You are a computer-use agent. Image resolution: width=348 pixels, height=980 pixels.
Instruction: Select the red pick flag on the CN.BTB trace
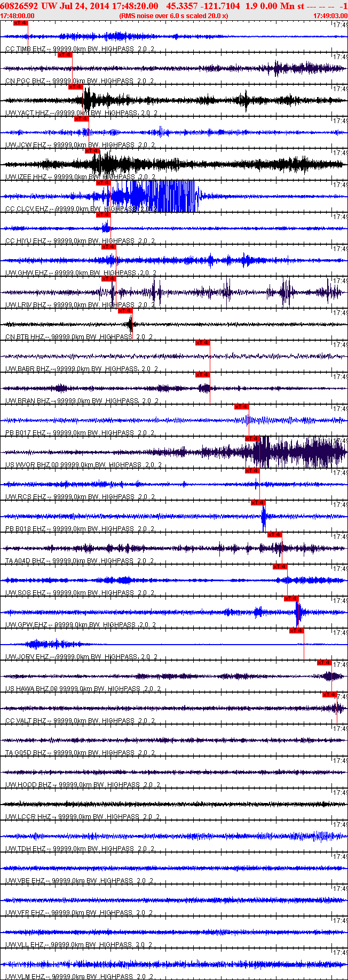125,311
